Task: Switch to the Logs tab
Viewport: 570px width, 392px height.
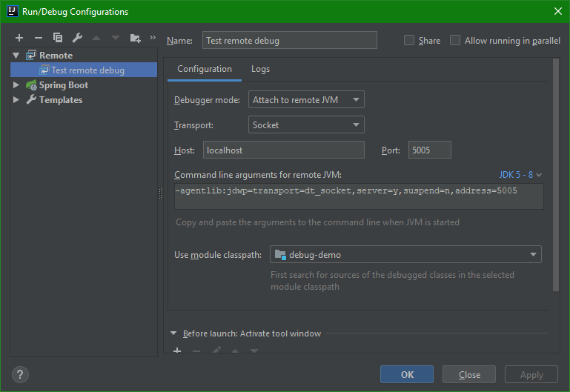Action: [x=260, y=69]
